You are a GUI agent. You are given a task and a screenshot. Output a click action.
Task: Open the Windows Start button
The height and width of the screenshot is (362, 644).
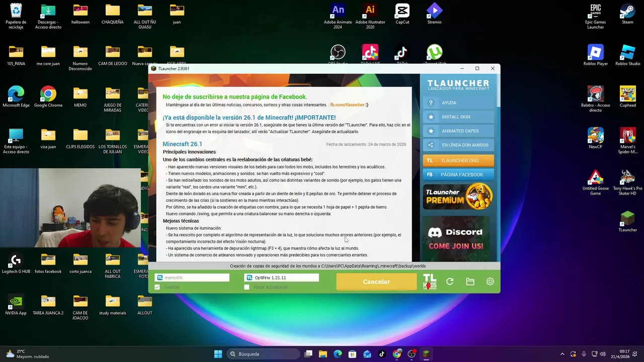click(x=218, y=354)
